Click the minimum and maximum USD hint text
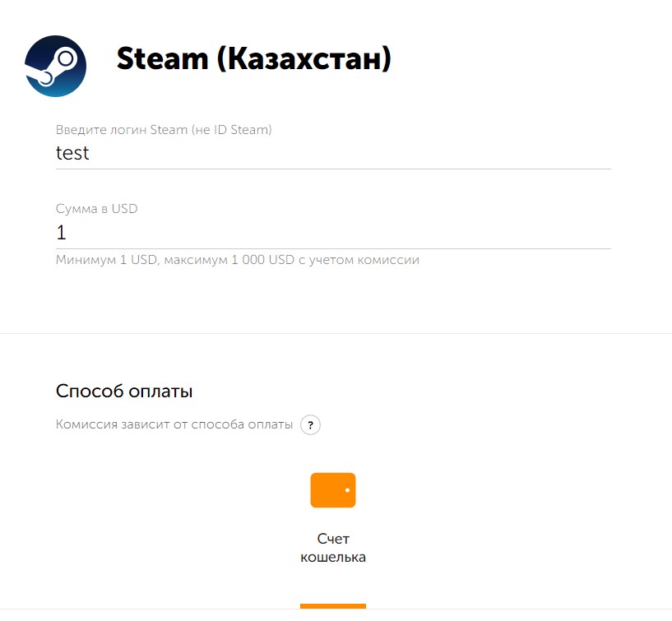This screenshot has height=621, width=672. coord(238,260)
